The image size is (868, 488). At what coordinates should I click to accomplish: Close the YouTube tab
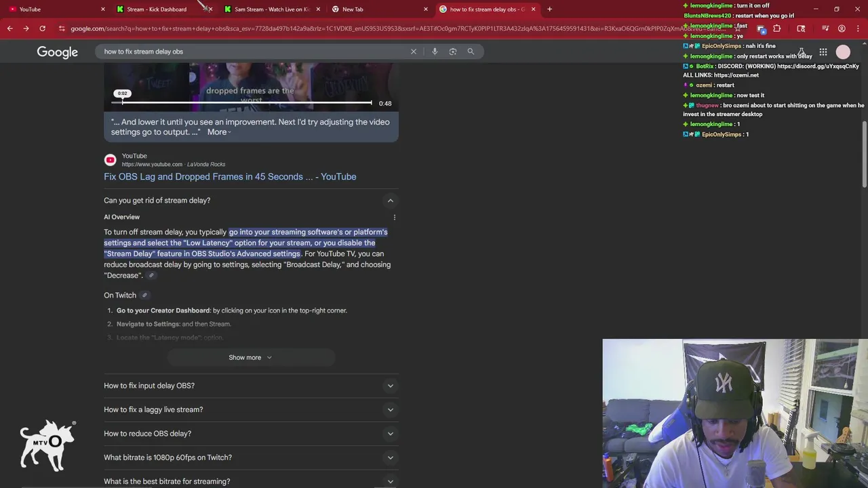click(103, 9)
